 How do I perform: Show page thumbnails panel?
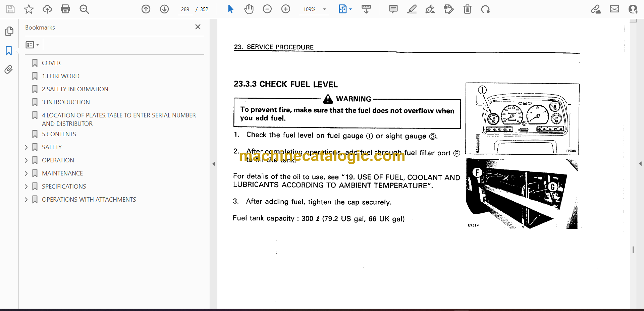click(9, 31)
